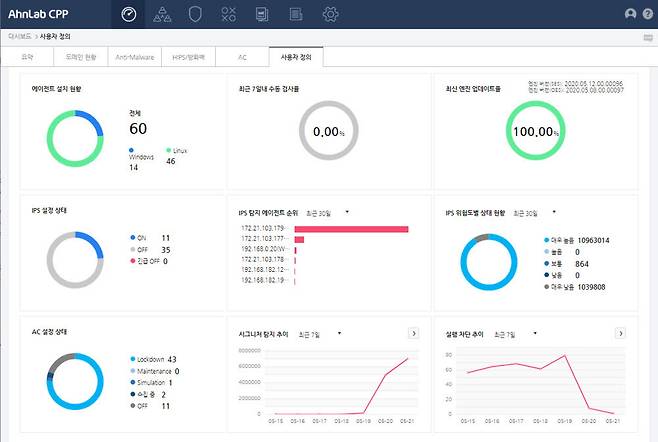The image size is (658, 442).
Task: Click the Maintenance legend entry
Action: coord(154,371)
